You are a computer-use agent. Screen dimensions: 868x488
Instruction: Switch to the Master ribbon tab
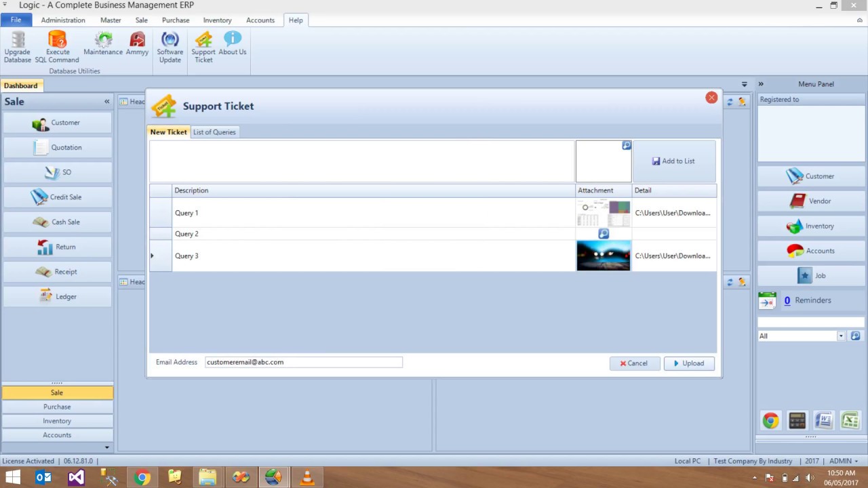click(111, 20)
